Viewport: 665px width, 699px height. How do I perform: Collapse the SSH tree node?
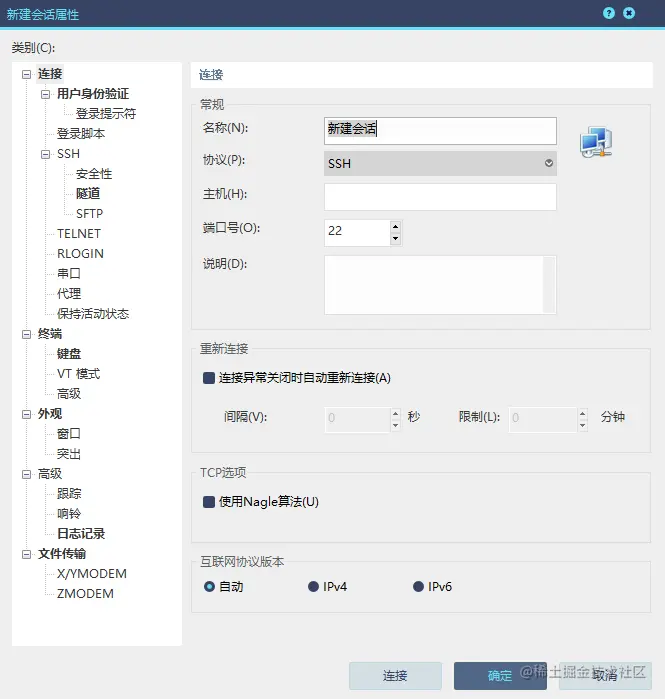coord(45,154)
